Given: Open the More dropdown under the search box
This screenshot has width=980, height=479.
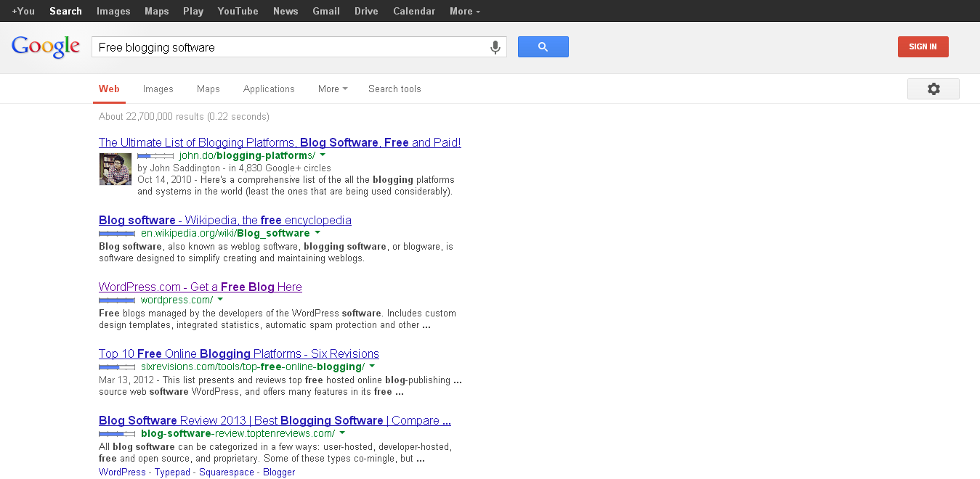Looking at the screenshot, I should pos(333,89).
